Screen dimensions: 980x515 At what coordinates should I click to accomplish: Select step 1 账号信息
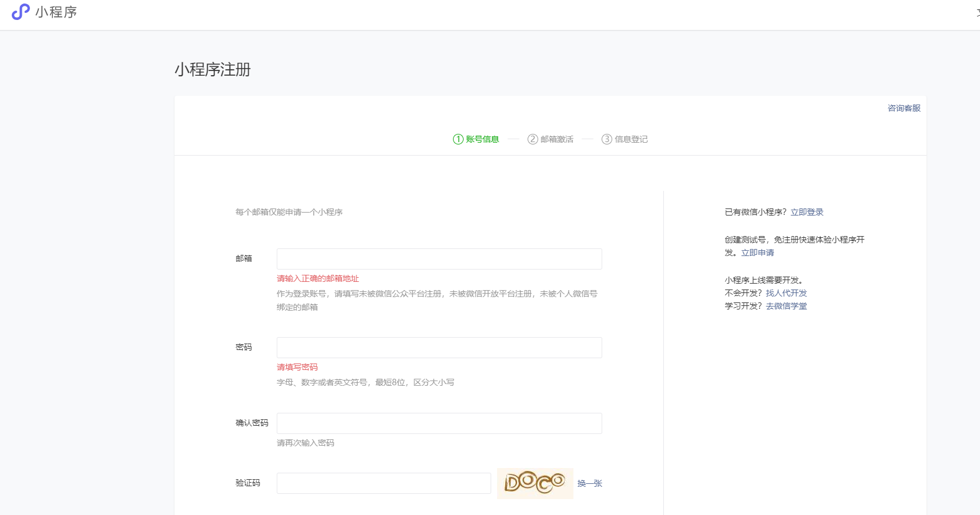[x=476, y=139]
